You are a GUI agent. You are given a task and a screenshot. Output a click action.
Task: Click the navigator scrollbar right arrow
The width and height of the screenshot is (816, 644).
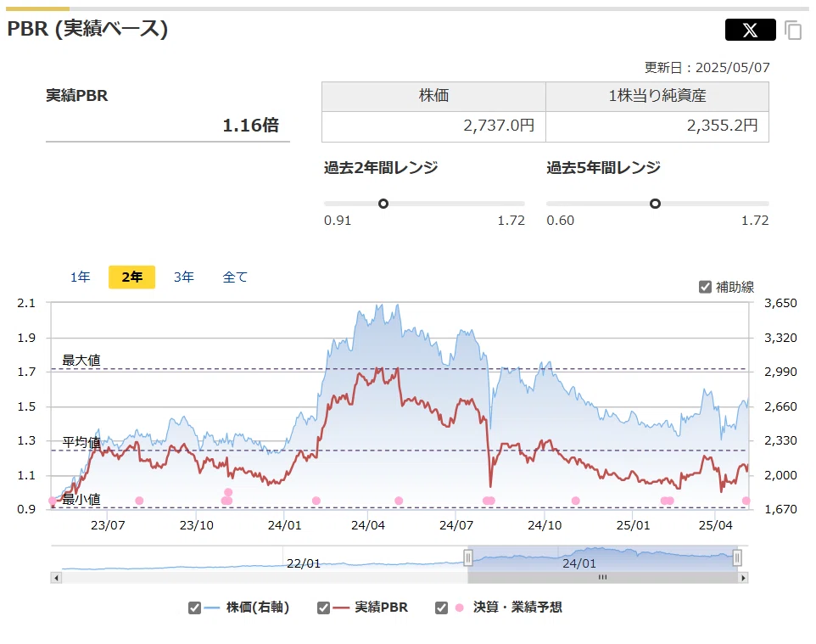point(742,577)
